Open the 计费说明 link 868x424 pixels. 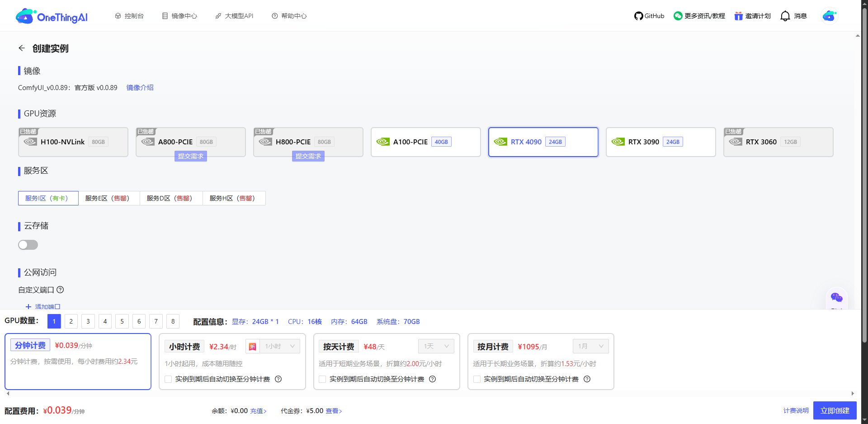point(796,410)
